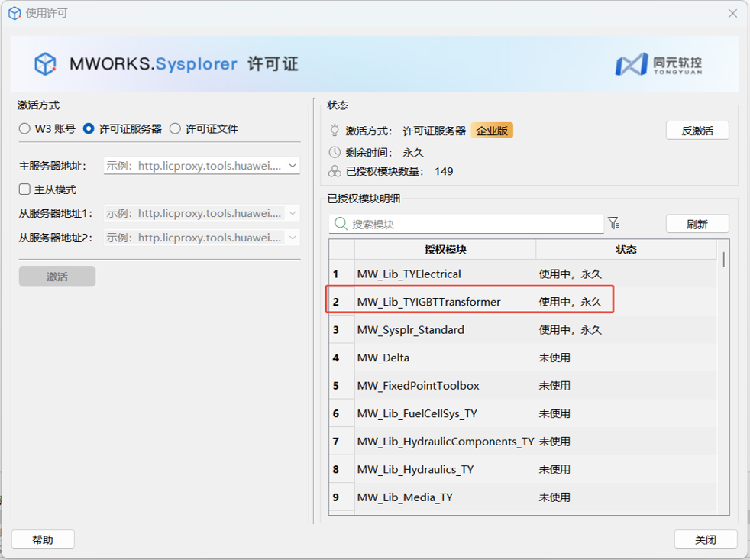The image size is (750, 560).
Task: Click the lightbulb icon next to 激活方式
Action: coord(335,130)
